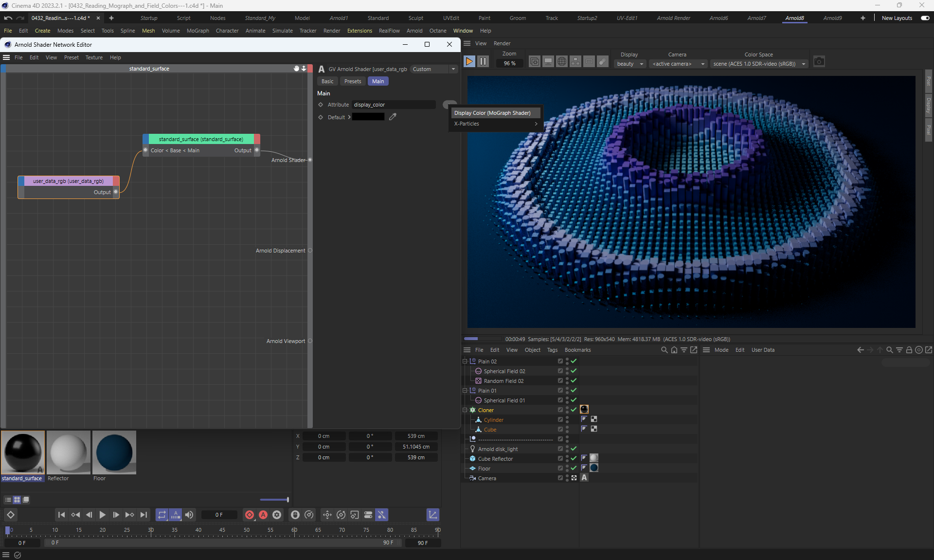Switch to the Presets tab
Image resolution: width=934 pixels, height=560 pixels.
[353, 81]
